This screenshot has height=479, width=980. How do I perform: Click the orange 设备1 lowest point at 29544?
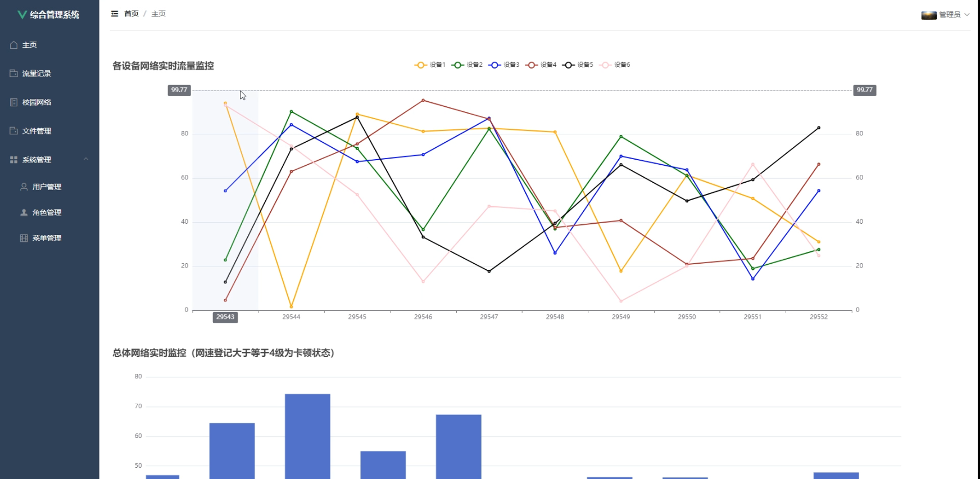click(x=291, y=306)
